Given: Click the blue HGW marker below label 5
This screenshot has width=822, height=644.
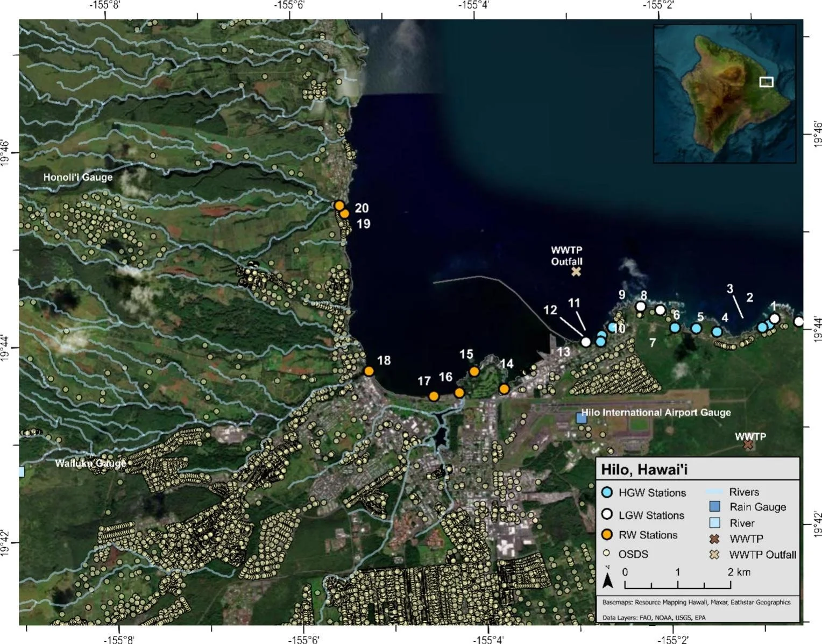Looking at the screenshot, I should [x=696, y=328].
